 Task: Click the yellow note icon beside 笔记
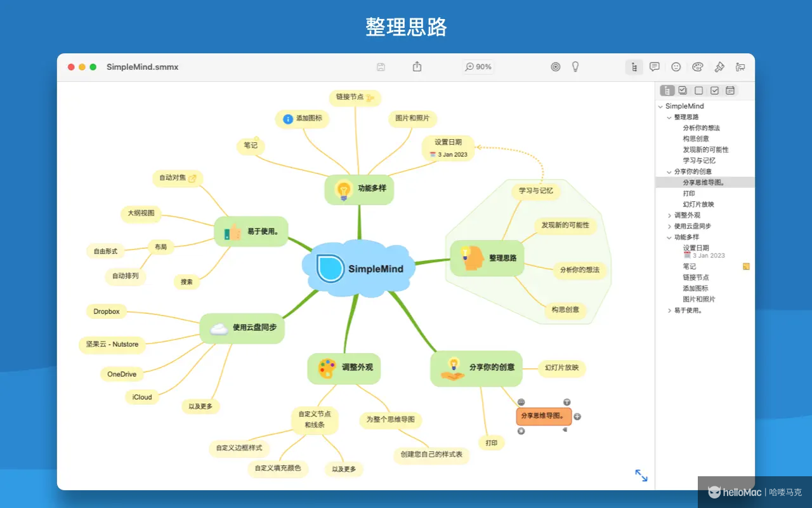coord(746,267)
